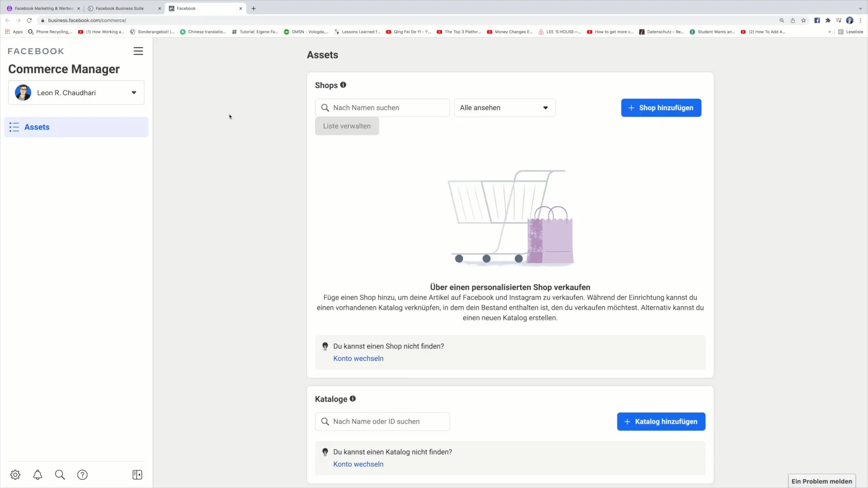
Task: Focus Nach Name oder ID suchen field
Action: [x=382, y=421]
